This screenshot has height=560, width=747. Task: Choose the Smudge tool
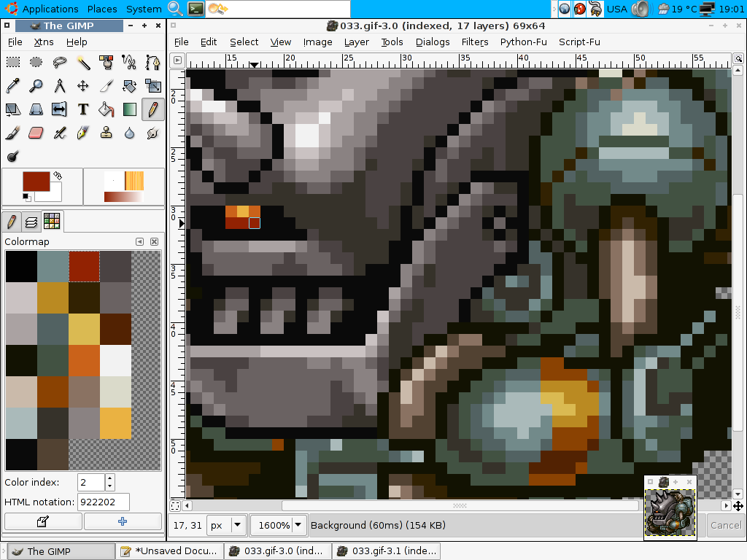point(152,133)
